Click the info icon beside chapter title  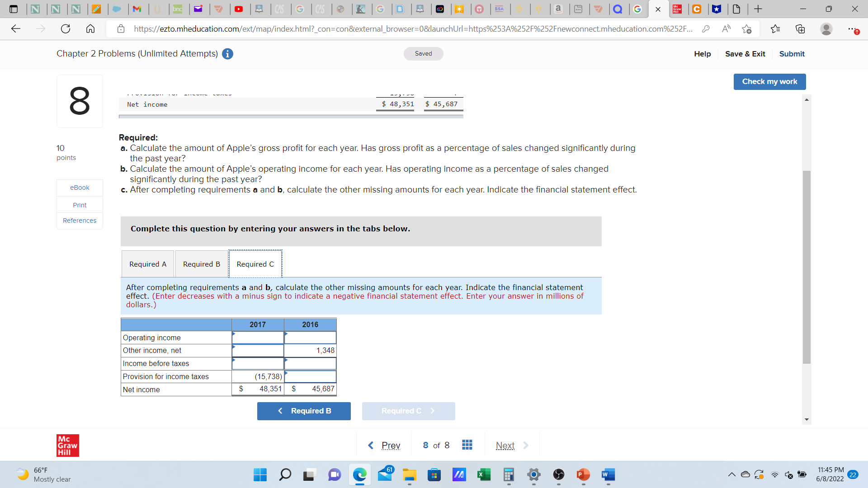(x=227, y=54)
